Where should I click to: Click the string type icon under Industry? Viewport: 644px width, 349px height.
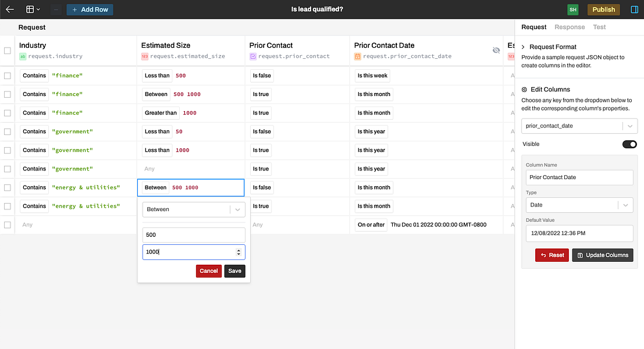point(23,56)
